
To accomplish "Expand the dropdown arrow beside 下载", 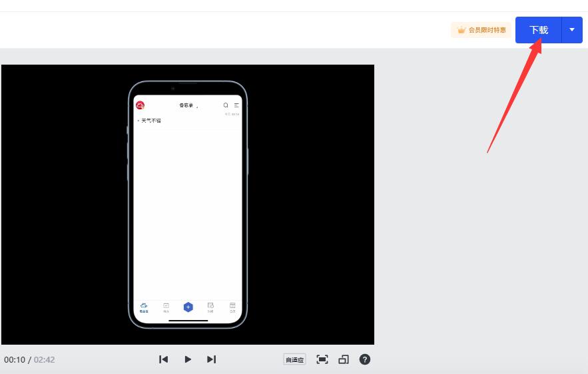I will [x=572, y=30].
